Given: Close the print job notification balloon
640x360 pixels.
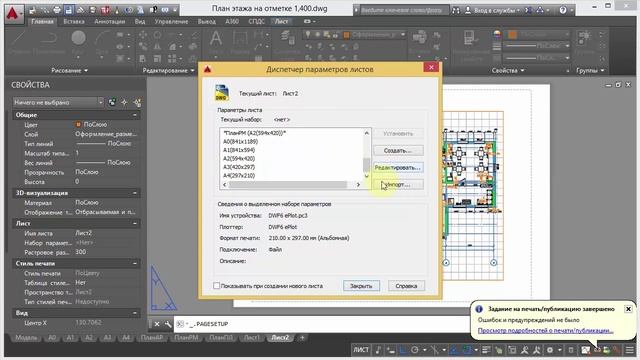Looking at the screenshot, I should [628, 309].
